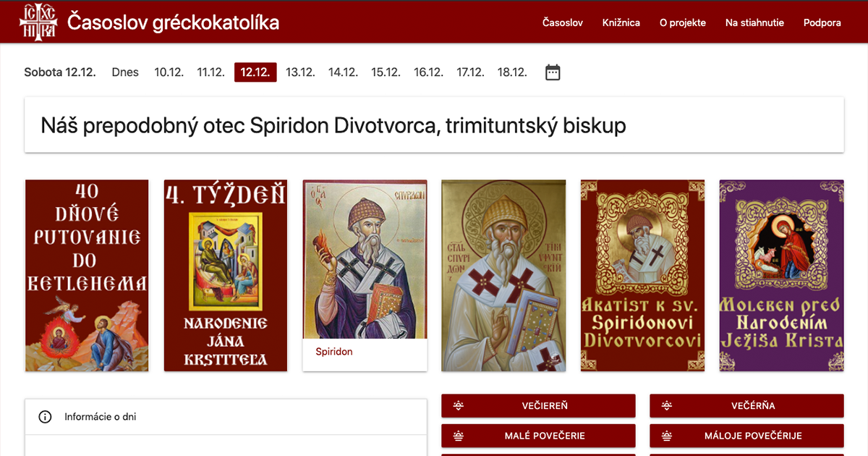The height and width of the screenshot is (456, 868).
Task: Click the icon on Máloje povečérije button
Action: point(666,436)
